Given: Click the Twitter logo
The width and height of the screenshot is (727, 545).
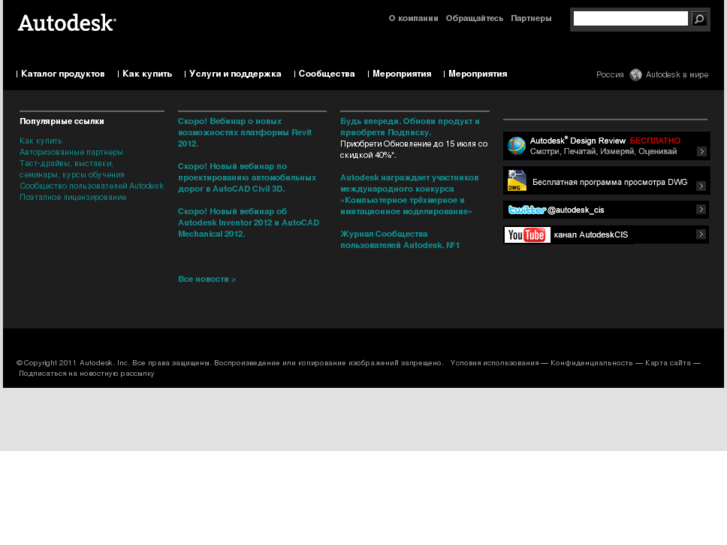Looking at the screenshot, I should pos(527,210).
